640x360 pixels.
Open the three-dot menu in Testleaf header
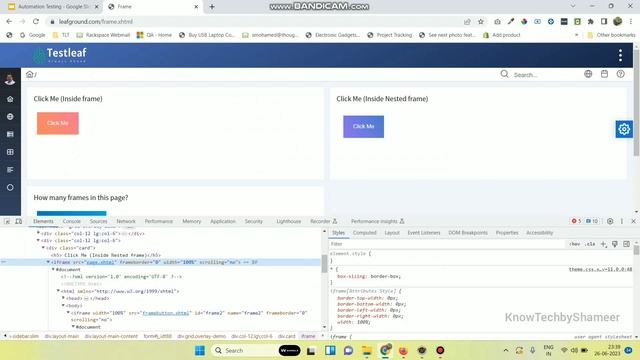pos(620,55)
